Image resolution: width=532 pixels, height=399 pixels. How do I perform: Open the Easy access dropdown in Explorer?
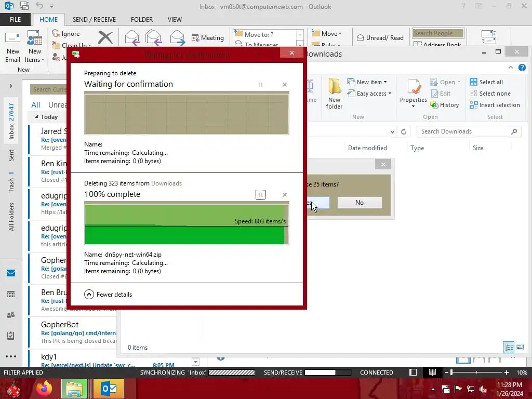(369, 94)
